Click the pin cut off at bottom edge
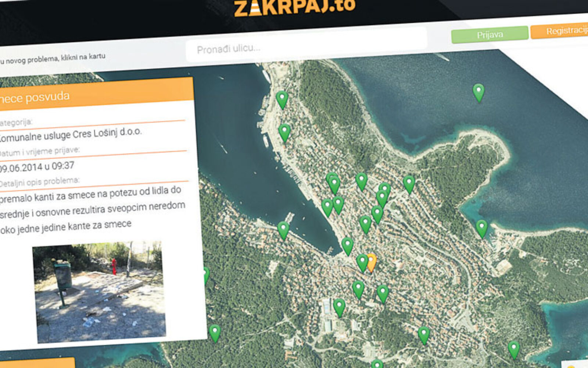This screenshot has height=368, width=588. 377,364
